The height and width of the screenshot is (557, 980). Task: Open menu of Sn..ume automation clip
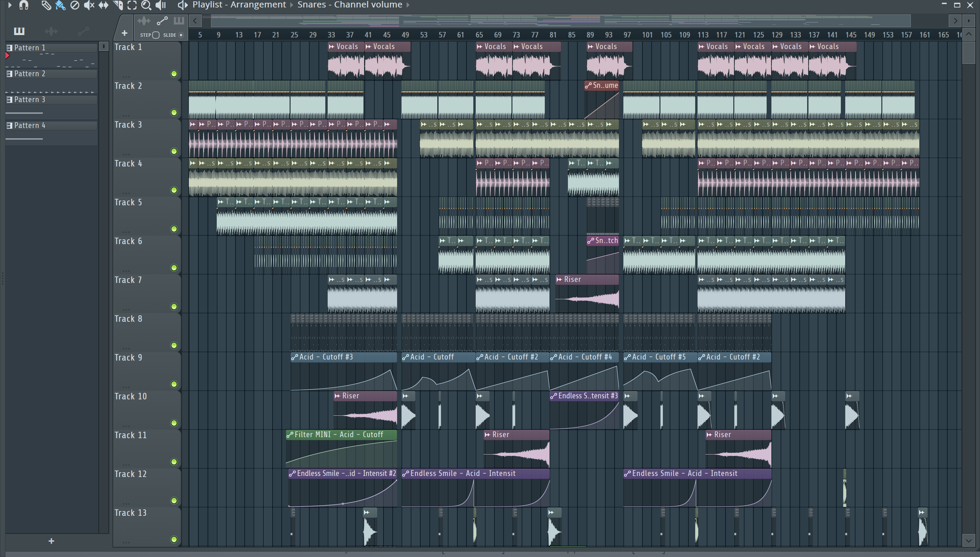click(x=588, y=86)
